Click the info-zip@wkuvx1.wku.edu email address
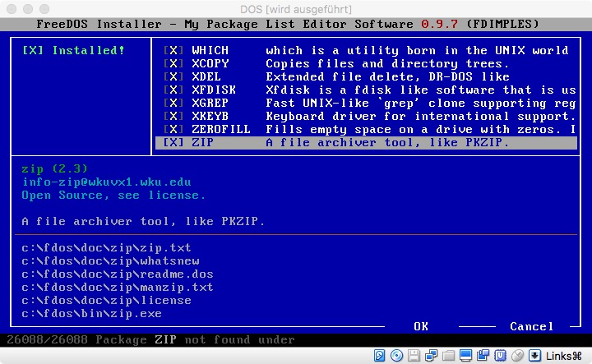 click(x=106, y=182)
